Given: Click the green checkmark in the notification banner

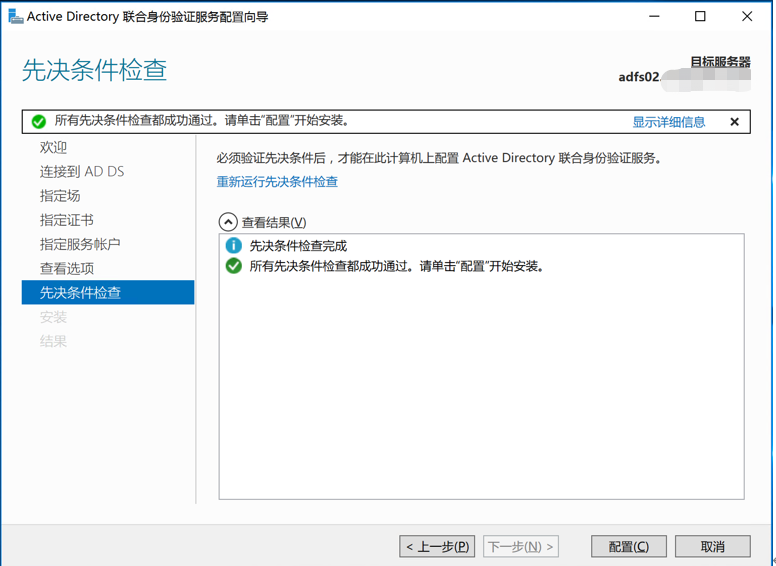Looking at the screenshot, I should 39,121.
